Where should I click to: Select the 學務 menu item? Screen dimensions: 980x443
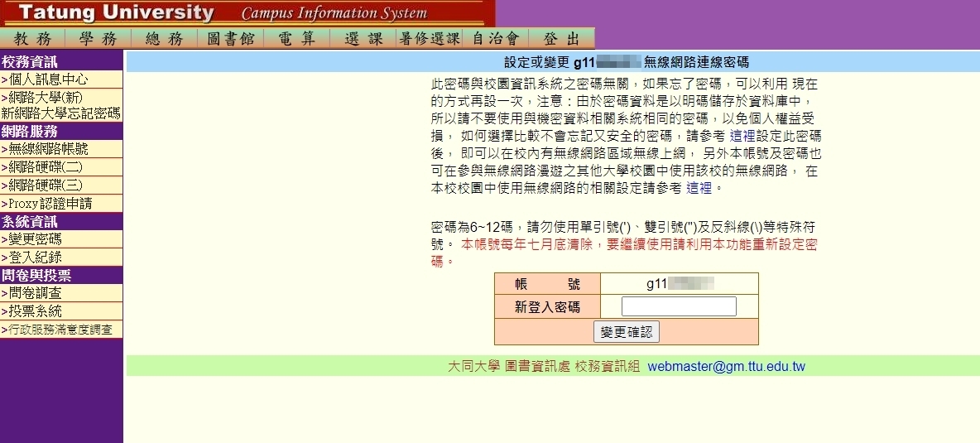pyautogui.click(x=98, y=38)
